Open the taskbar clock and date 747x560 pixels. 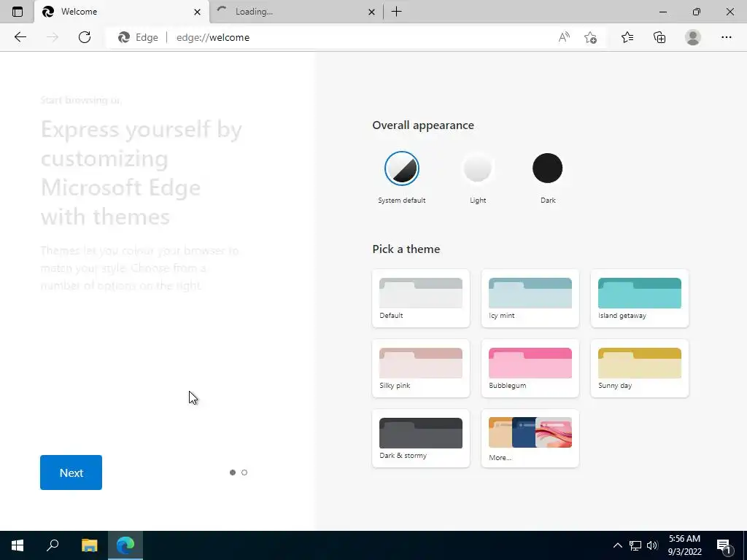coord(684,545)
